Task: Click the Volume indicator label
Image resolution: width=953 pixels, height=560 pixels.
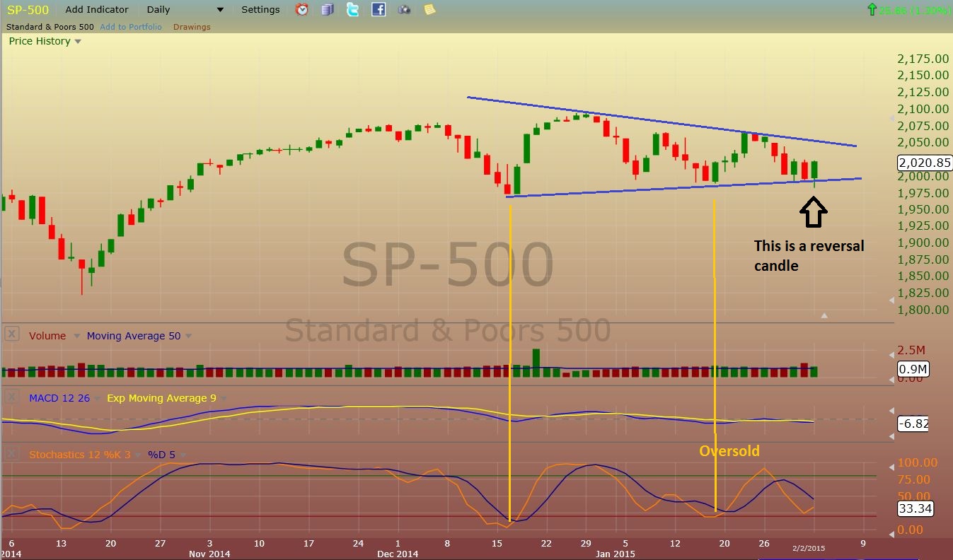Action: [47, 336]
